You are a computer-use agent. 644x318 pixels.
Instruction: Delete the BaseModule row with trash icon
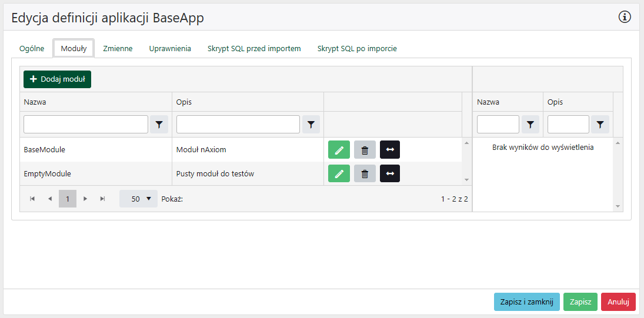pos(365,150)
